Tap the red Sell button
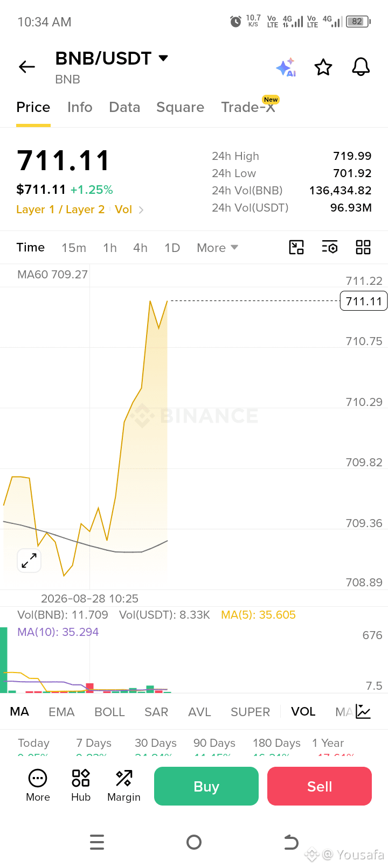Image resolution: width=388 pixels, height=868 pixels. coord(320,786)
